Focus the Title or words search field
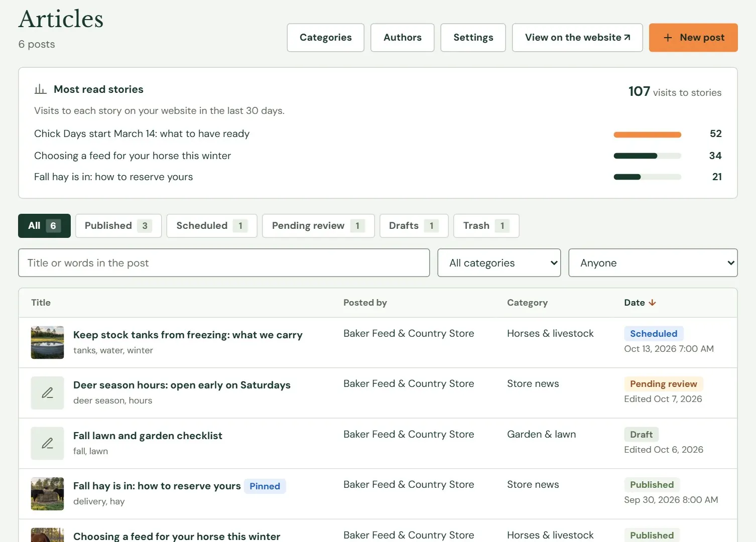 [x=224, y=263]
